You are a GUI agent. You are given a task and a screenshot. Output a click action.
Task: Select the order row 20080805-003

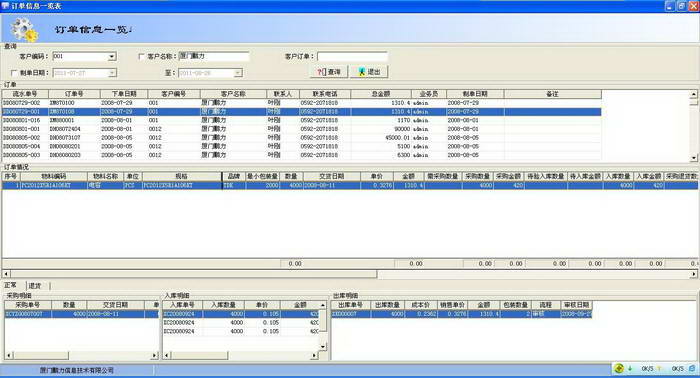(x=301, y=155)
